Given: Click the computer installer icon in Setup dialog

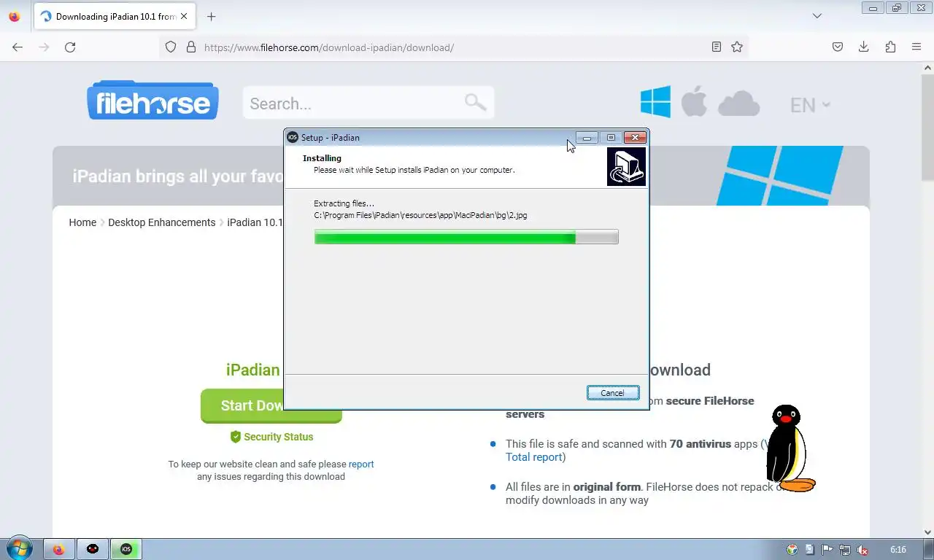Looking at the screenshot, I should click(627, 167).
